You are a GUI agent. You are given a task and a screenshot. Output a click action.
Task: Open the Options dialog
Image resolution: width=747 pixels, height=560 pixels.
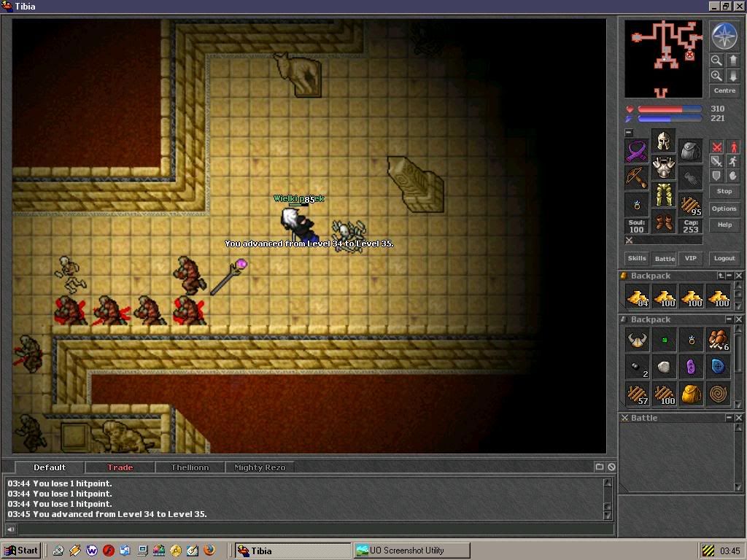pyautogui.click(x=724, y=209)
